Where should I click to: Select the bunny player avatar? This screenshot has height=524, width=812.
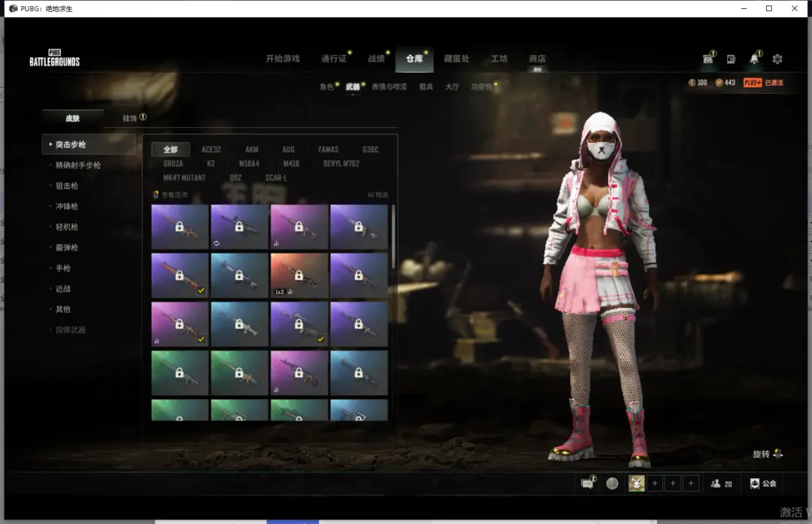pos(637,483)
